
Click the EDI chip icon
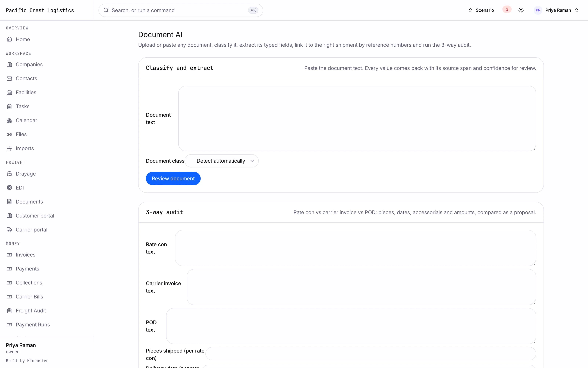click(9, 188)
